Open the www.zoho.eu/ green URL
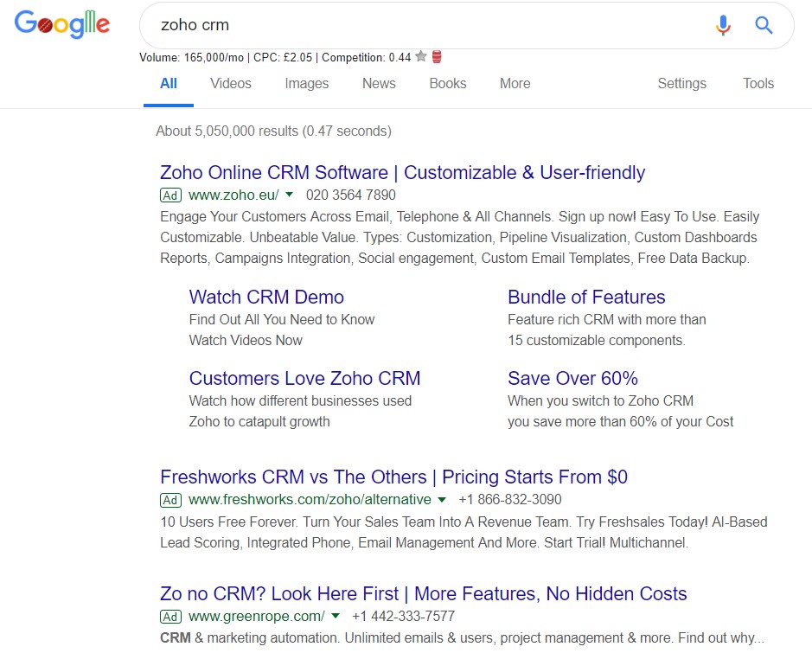 [233, 195]
